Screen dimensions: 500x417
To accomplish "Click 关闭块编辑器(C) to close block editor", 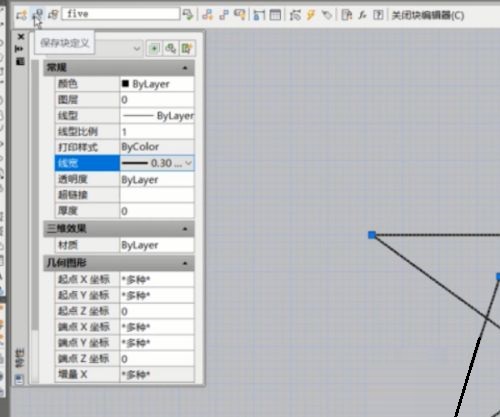I will (x=428, y=16).
